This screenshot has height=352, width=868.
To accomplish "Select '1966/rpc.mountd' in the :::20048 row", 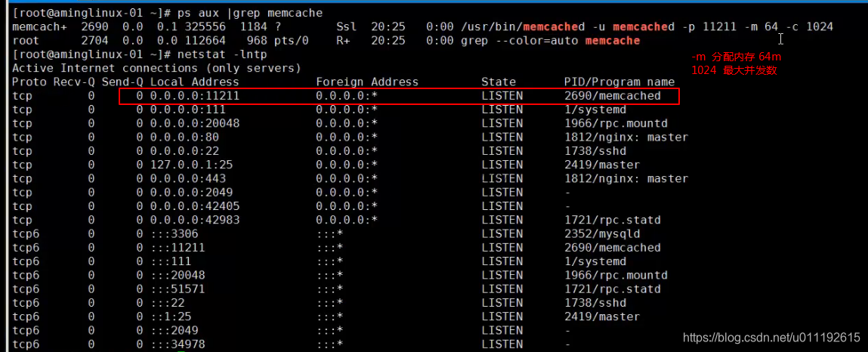I will (616, 275).
